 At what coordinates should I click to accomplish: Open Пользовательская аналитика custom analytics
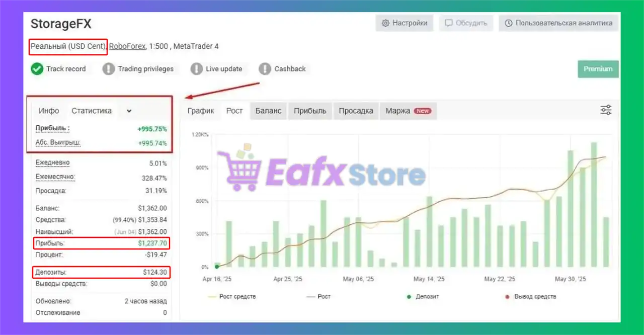(558, 23)
